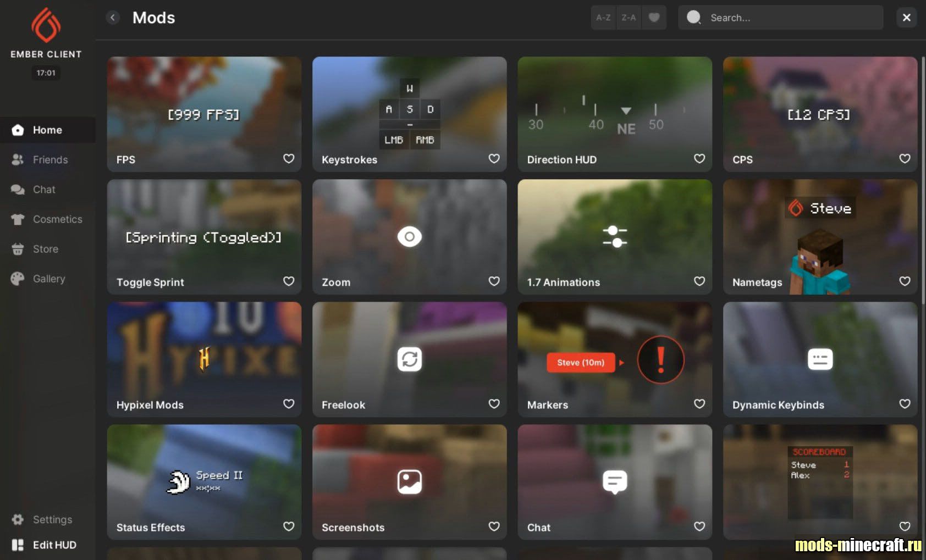Click the Screenshots picture icon
The height and width of the screenshot is (560, 926).
click(410, 482)
